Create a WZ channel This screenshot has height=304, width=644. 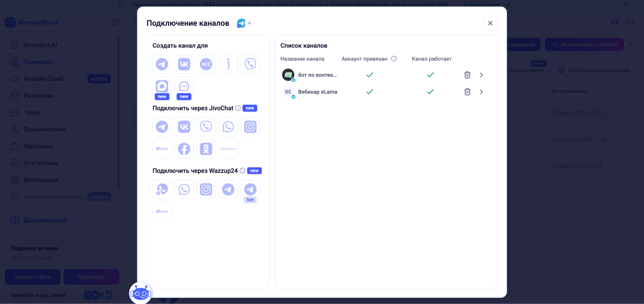pos(206,64)
